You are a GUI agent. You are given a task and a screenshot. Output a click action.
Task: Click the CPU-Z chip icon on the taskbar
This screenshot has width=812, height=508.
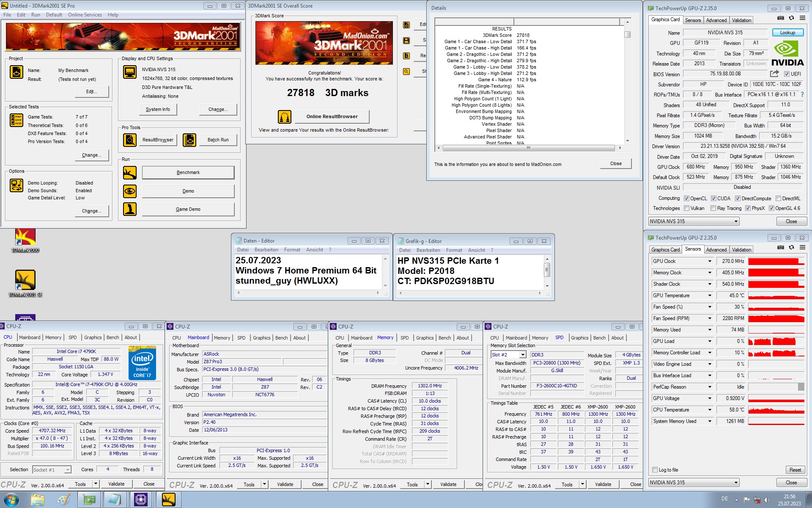141,500
